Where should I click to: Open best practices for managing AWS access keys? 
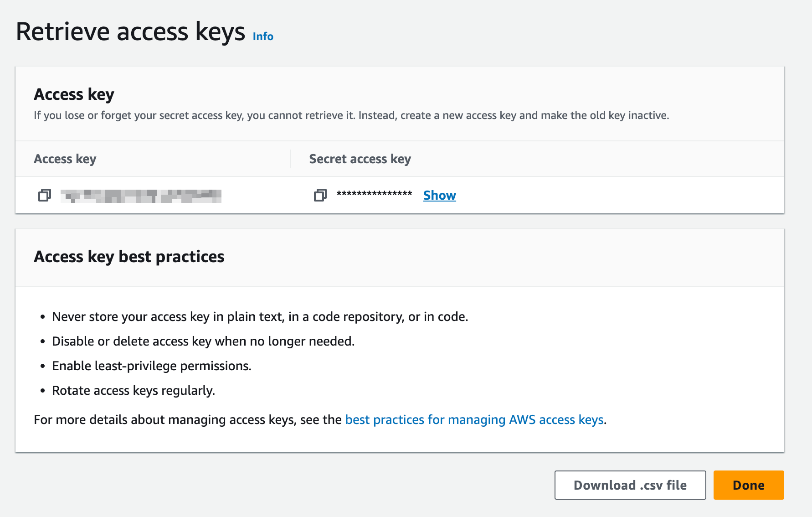click(474, 420)
